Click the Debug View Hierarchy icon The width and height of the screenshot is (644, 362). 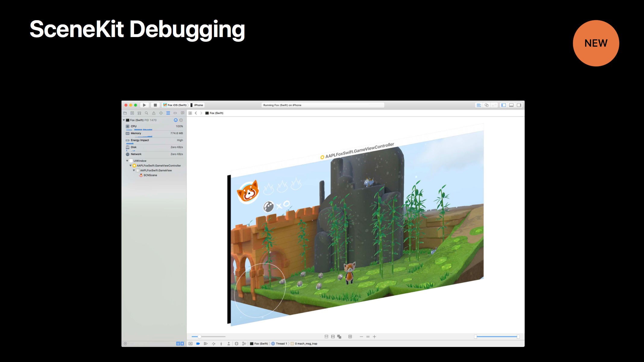(x=237, y=344)
